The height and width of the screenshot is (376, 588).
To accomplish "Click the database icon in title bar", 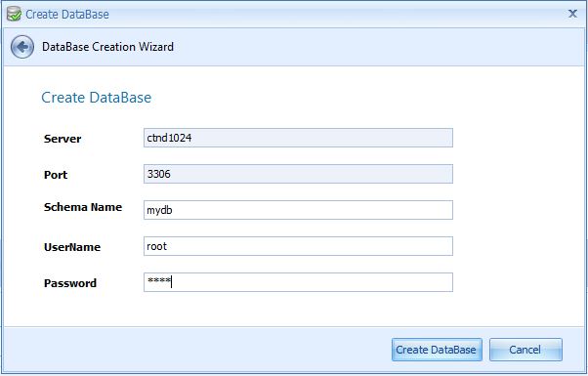I will tap(14, 14).
